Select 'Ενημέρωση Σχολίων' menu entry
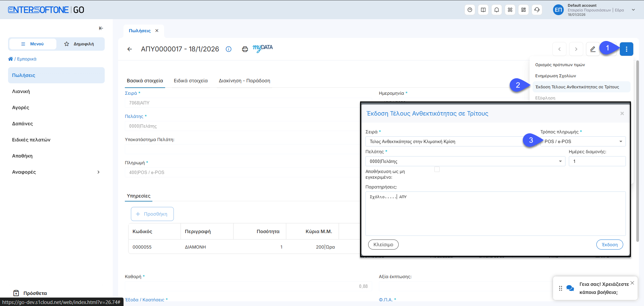Viewport: 644px width, 306px height. pos(555,76)
